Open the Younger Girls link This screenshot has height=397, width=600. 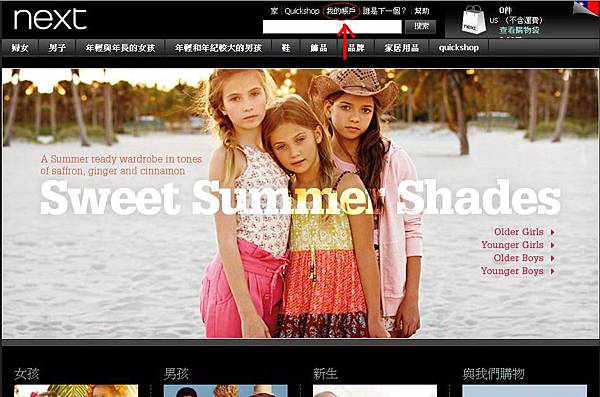click(x=512, y=245)
